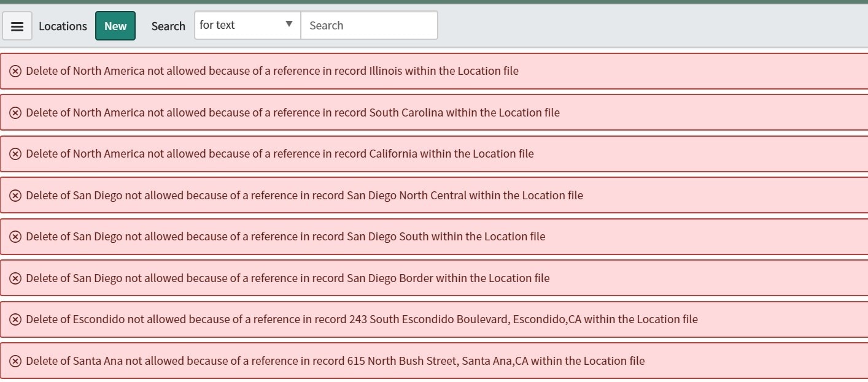
Task: Dismiss the San Diego Border error message
Action: [x=16, y=278]
